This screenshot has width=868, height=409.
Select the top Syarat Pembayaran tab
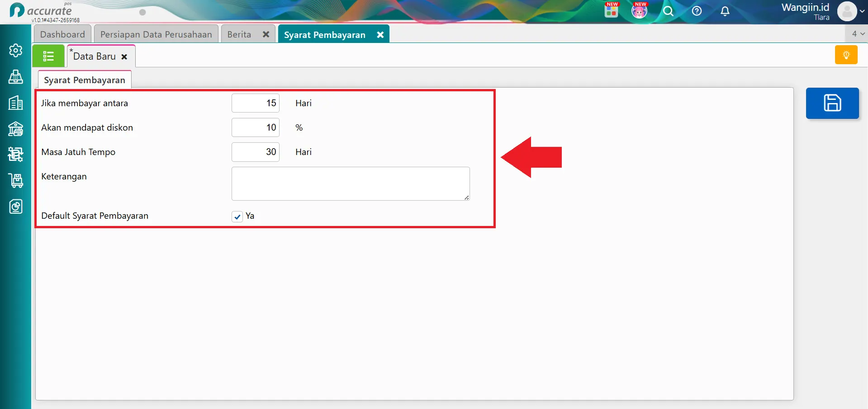pyautogui.click(x=325, y=35)
